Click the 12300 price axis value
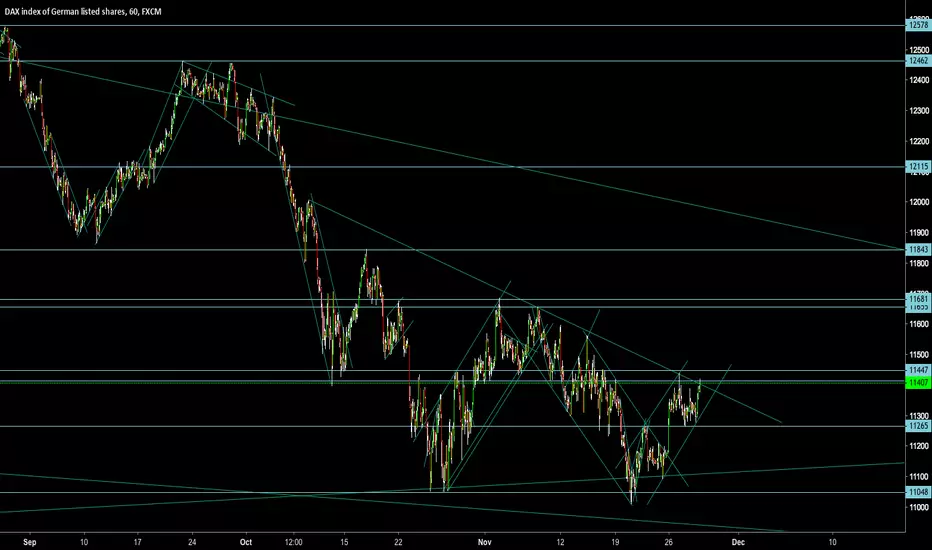932x550 pixels. 918,111
